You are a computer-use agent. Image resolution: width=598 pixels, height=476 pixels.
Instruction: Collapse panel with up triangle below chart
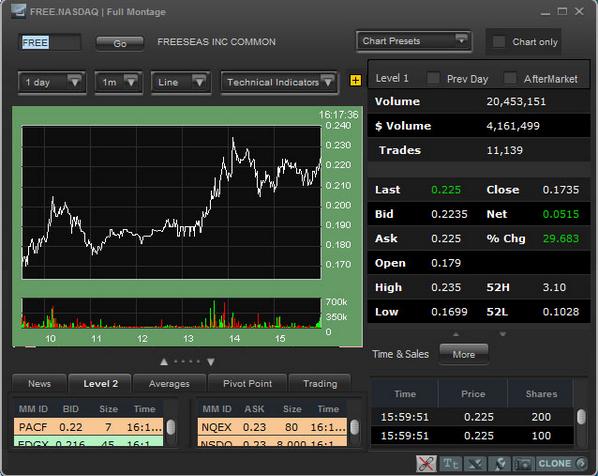click(x=164, y=362)
